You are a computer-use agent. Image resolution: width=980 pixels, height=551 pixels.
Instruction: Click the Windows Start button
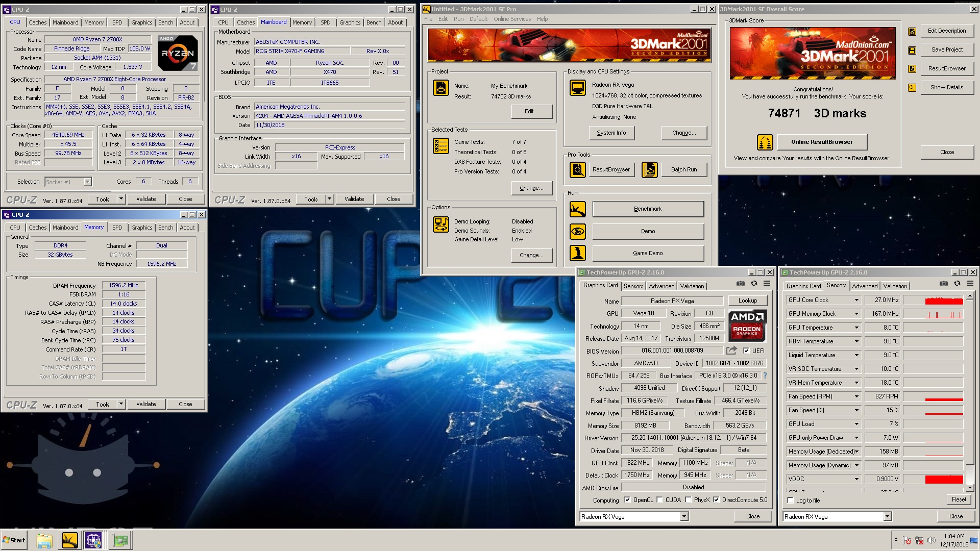click(x=14, y=540)
